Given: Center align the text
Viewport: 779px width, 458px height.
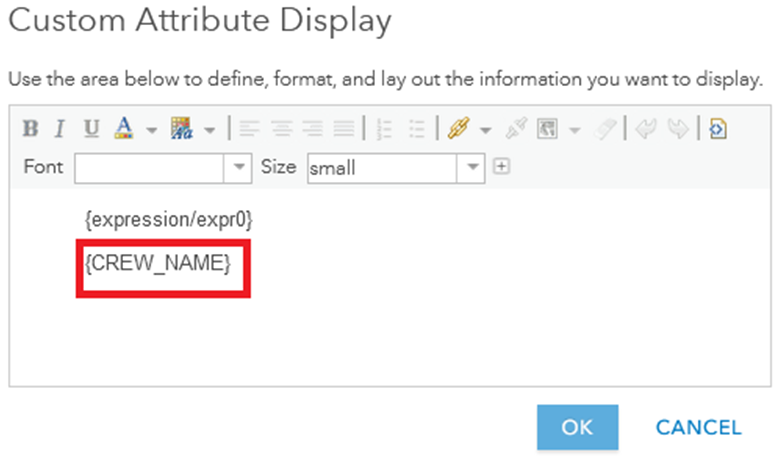Looking at the screenshot, I should 281,129.
